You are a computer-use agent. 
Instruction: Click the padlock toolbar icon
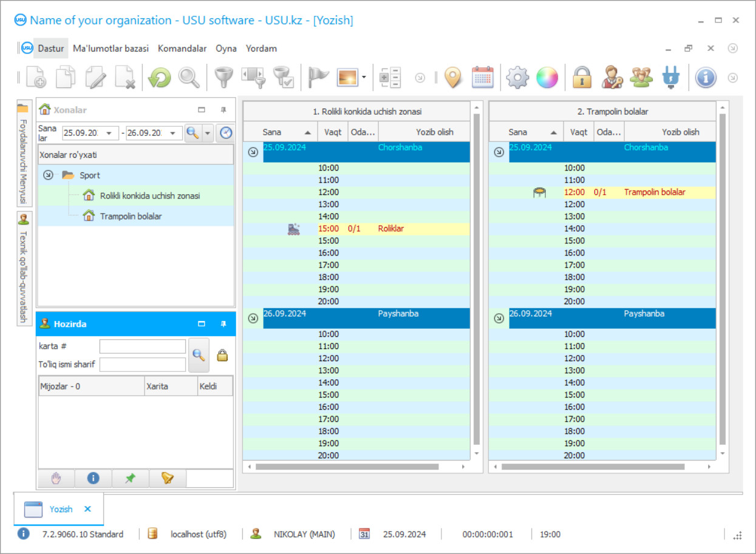582,78
